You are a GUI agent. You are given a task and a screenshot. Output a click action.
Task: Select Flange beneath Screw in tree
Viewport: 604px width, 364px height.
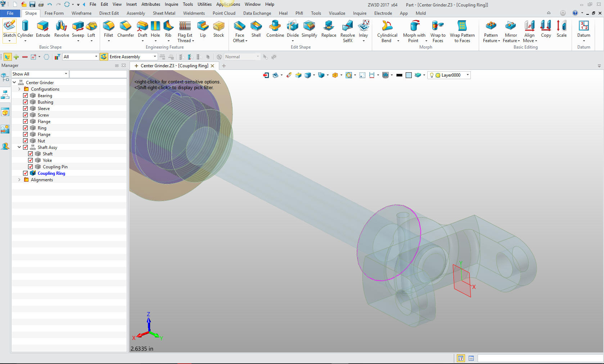coord(44,122)
